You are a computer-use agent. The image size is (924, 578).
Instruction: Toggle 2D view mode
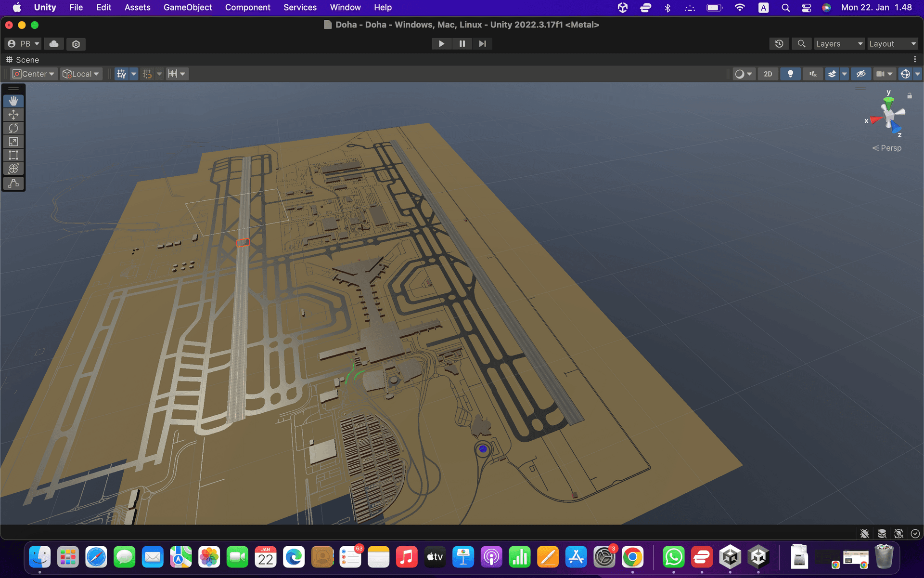(769, 74)
